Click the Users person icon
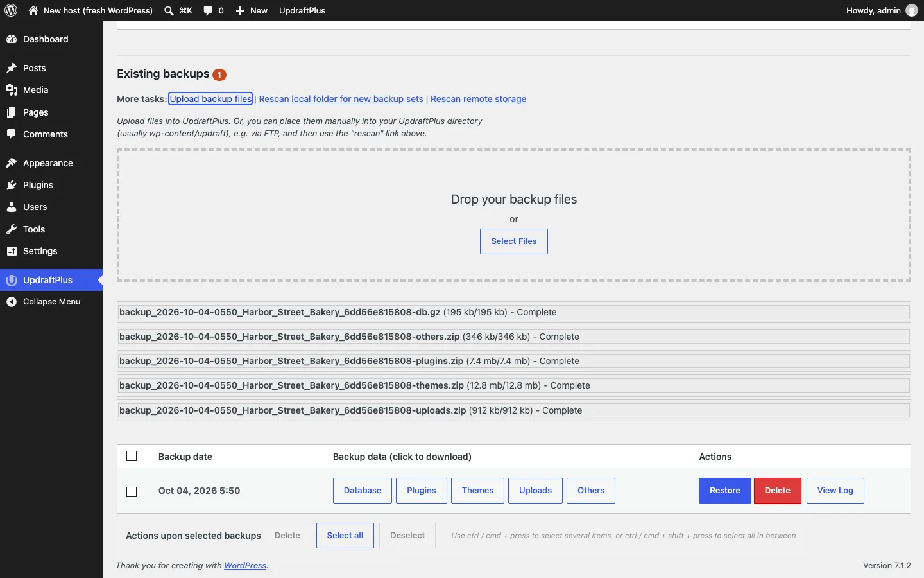Viewport: 924px width, 578px height. coord(12,207)
